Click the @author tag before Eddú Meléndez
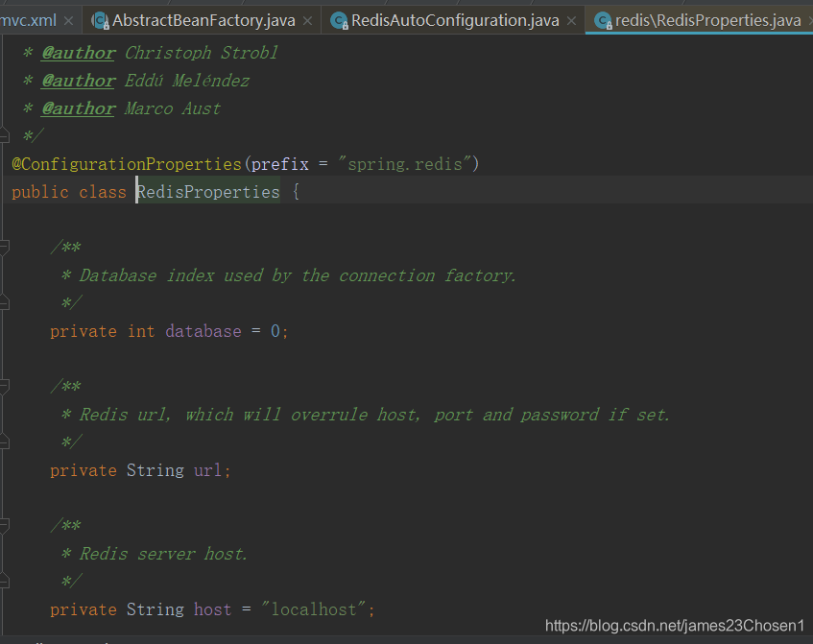The width and height of the screenshot is (813, 644). click(x=79, y=81)
